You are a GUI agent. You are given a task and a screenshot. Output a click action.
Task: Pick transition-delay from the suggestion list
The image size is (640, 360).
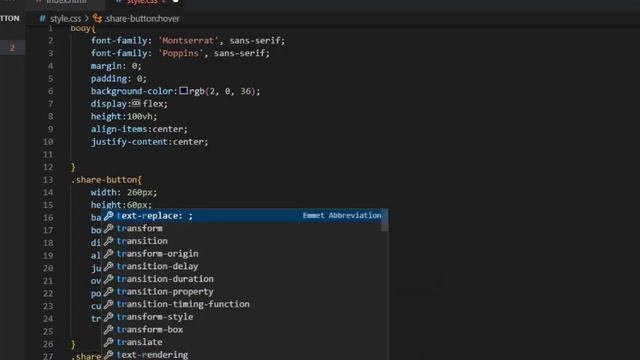[x=244, y=266]
